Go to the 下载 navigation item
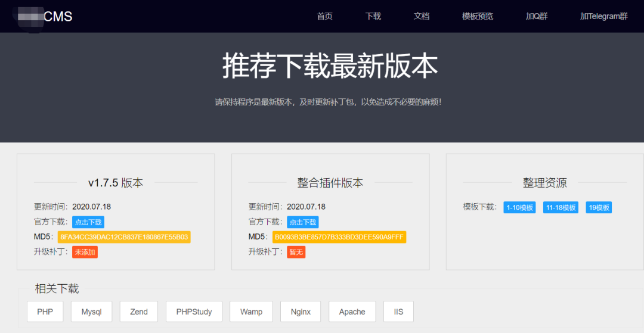 (373, 16)
